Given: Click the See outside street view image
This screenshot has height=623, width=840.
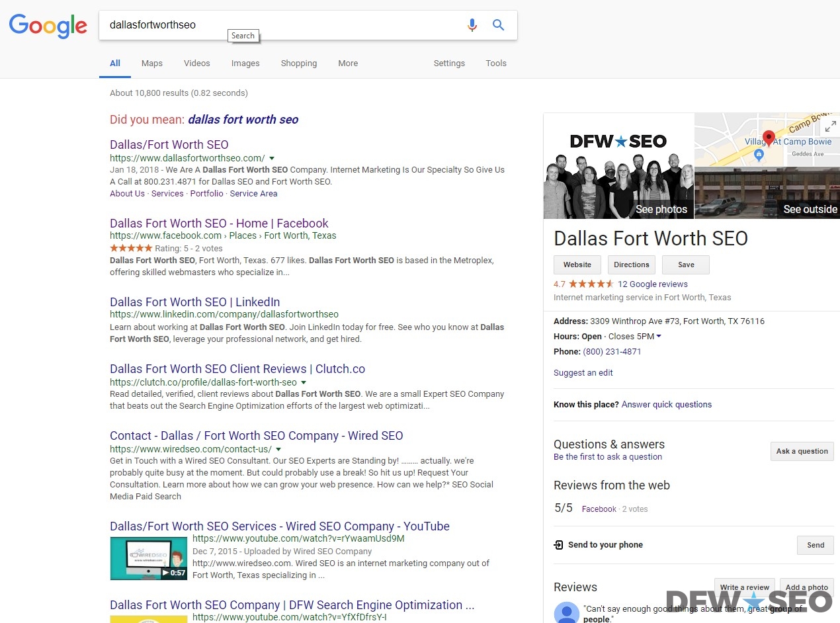Looking at the screenshot, I should click(767, 193).
